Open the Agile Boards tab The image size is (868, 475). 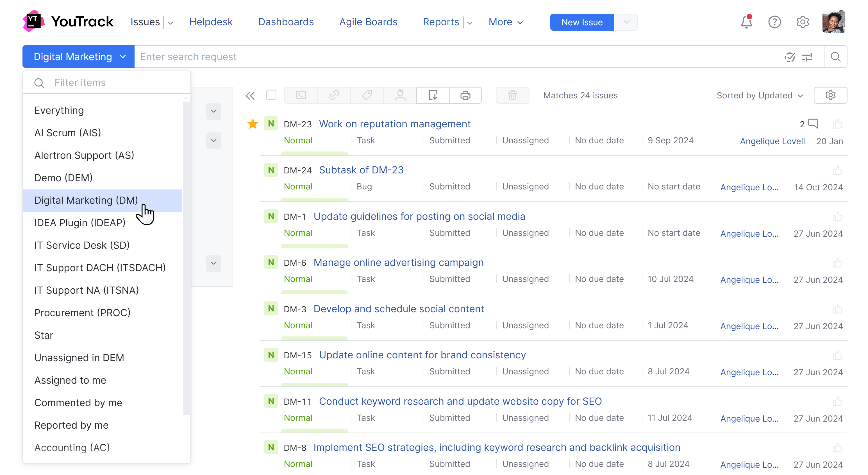click(x=368, y=22)
